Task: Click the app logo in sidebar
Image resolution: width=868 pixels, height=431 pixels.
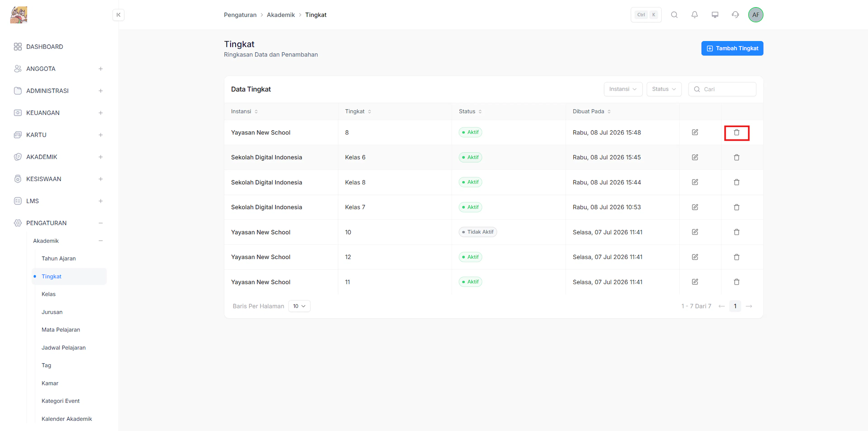Action: 19,15
